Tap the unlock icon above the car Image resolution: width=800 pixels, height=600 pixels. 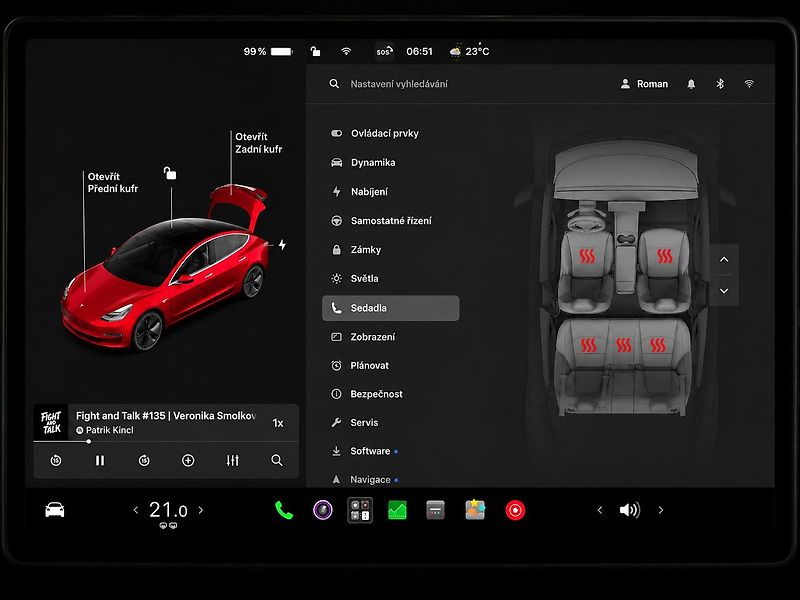tap(170, 173)
